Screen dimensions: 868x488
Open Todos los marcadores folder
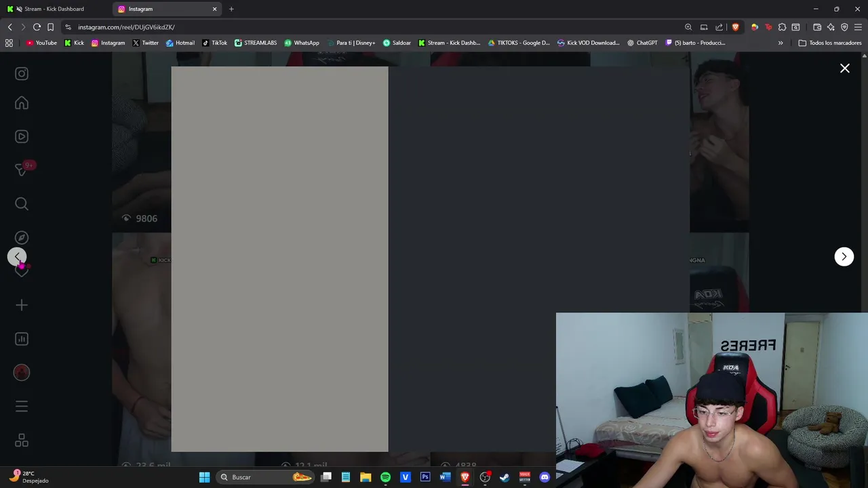(x=830, y=43)
